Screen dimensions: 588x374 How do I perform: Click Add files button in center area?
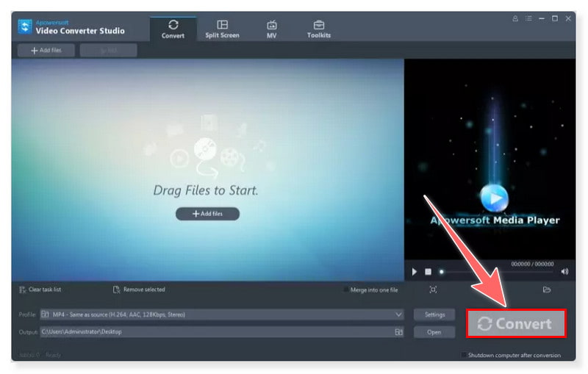(207, 214)
